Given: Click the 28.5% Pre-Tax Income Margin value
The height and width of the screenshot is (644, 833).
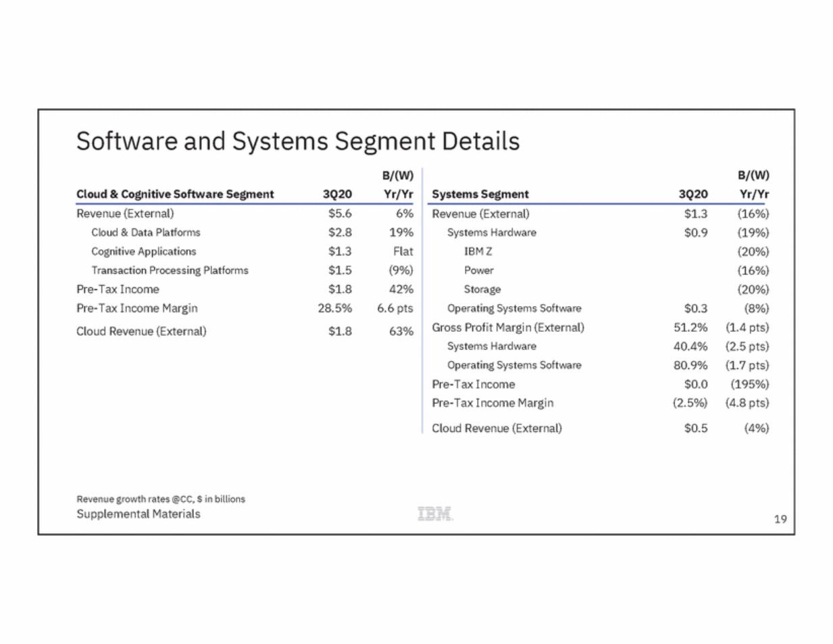Looking at the screenshot, I should tap(335, 308).
